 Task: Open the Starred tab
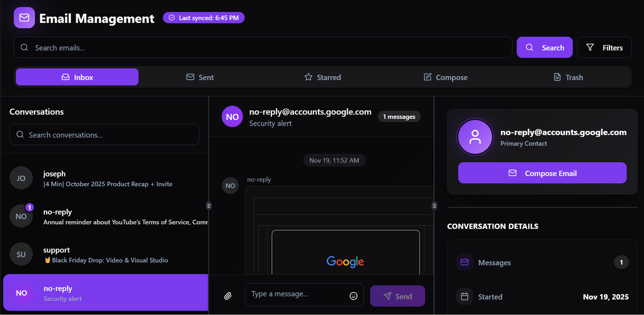tap(323, 77)
